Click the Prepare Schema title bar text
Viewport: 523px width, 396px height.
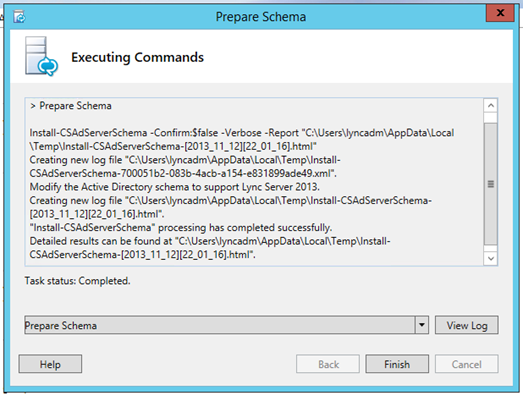261,17
